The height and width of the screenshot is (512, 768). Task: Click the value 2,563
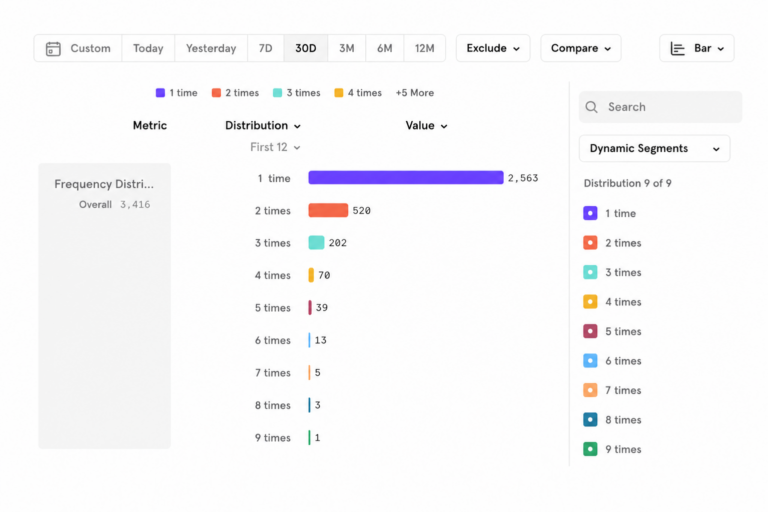pos(523,178)
